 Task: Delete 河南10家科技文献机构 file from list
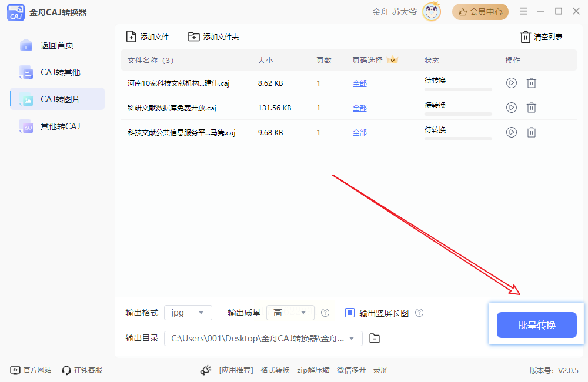pos(532,83)
